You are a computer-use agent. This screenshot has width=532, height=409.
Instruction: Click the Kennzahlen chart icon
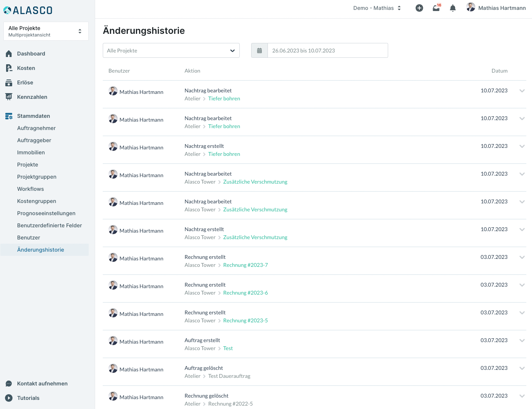pos(9,97)
